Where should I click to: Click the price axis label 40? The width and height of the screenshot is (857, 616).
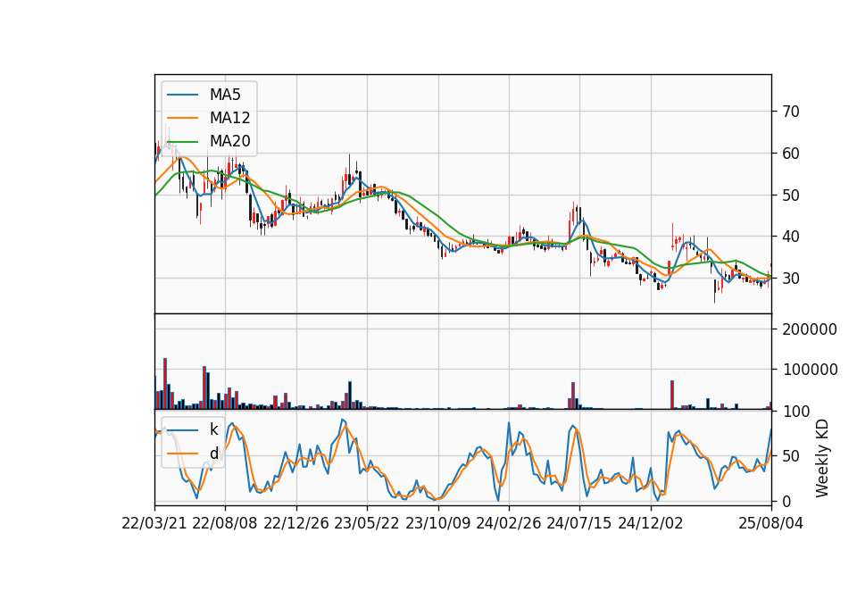click(x=791, y=237)
